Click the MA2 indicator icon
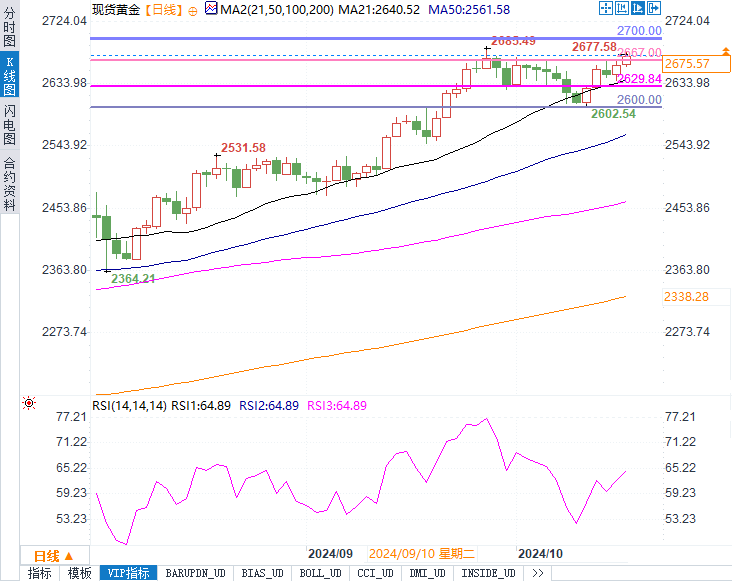 coord(209,9)
